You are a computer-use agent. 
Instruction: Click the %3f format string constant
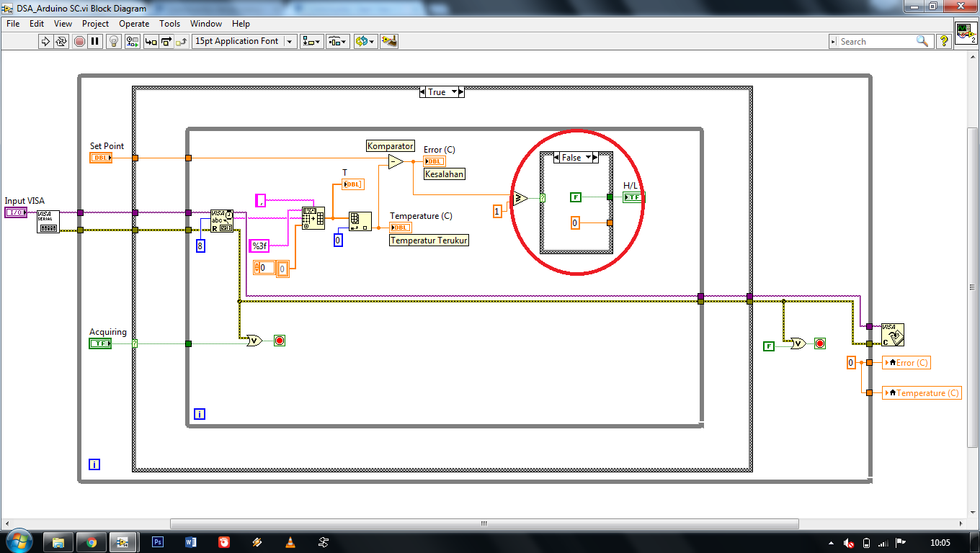tap(259, 246)
